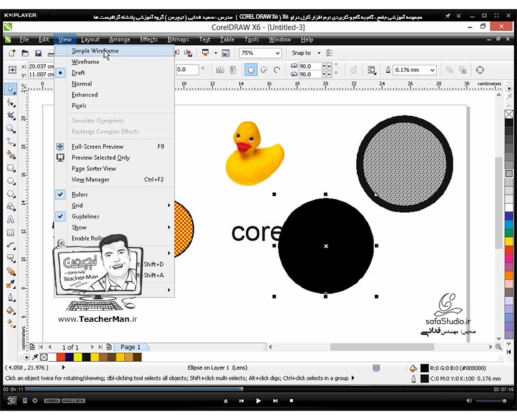Click the Open folder icon
517x420 pixels.
click(x=25, y=53)
